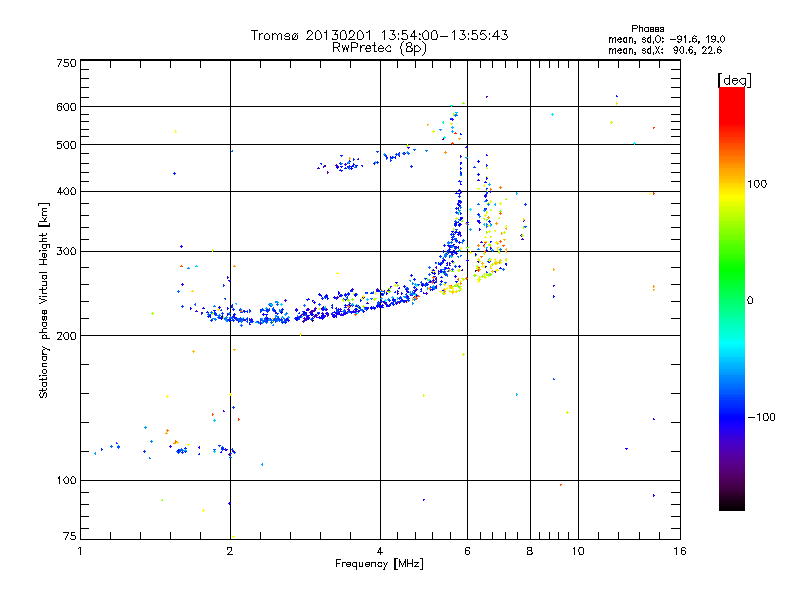Click the '300' y-axis tick label
This screenshot has width=800, height=600.
tap(67, 251)
